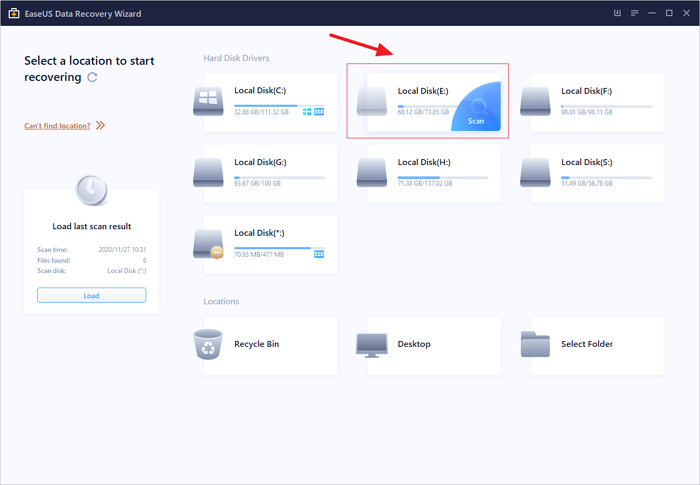Click the Local Disk(G:) label

click(x=260, y=162)
